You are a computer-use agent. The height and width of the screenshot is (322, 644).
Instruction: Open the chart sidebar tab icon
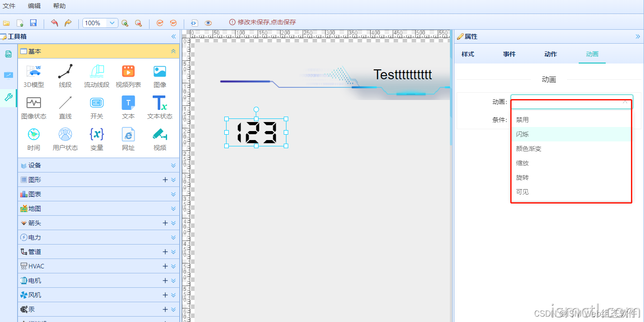tap(8, 75)
